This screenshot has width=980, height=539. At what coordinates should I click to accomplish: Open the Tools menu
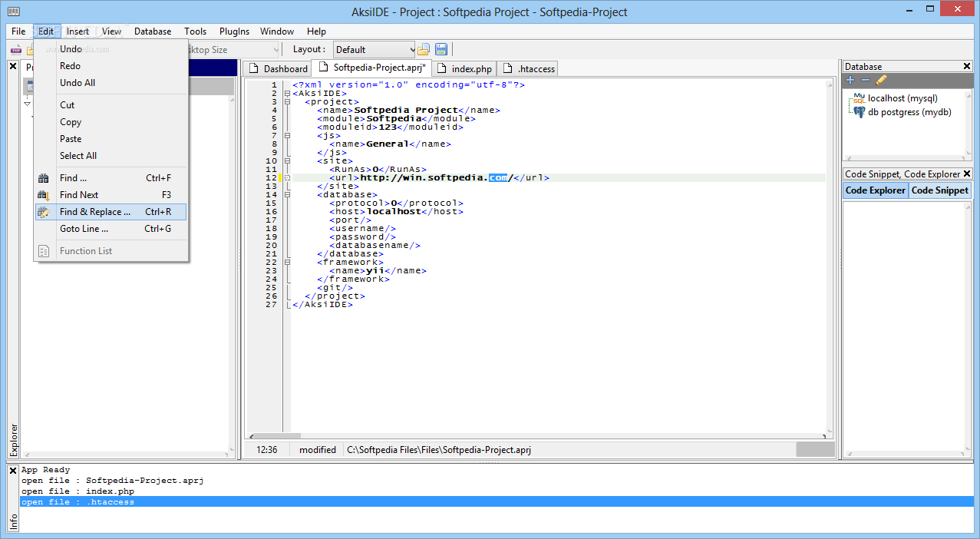click(195, 31)
